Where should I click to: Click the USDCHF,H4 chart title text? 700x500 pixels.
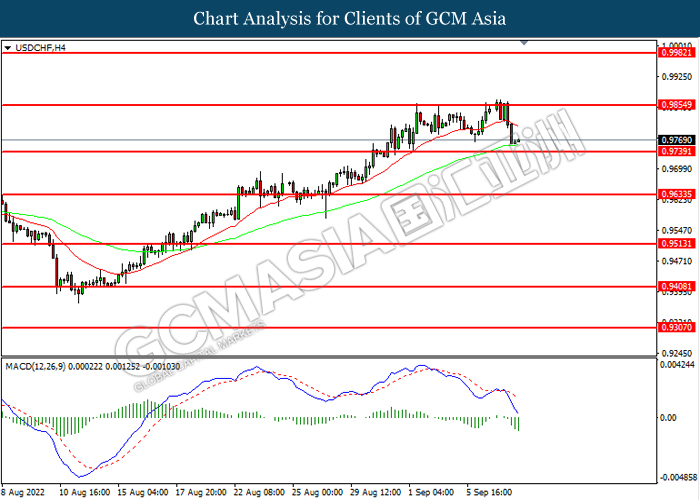pyautogui.click(x=40, y=48)
